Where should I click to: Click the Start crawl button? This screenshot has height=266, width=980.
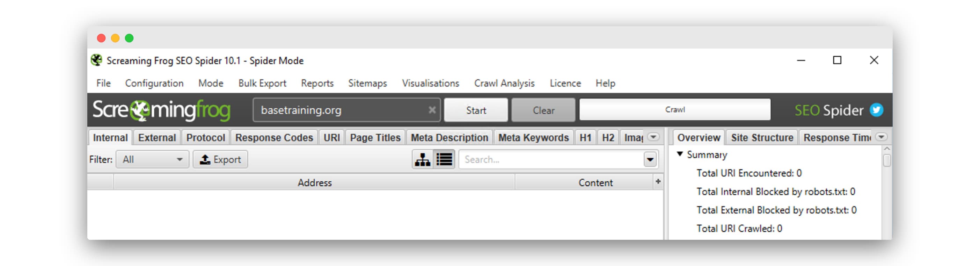[476, 110]
